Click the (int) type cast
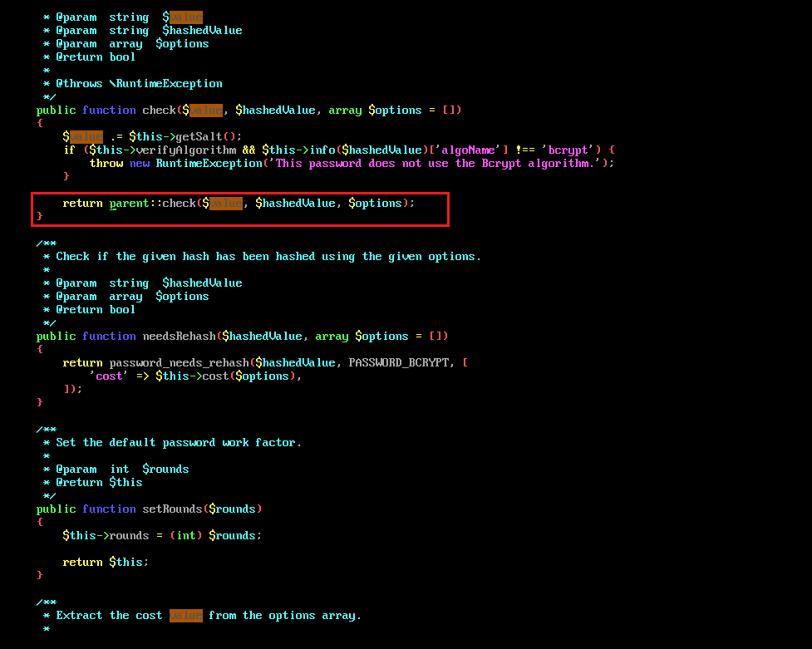 [x=185, y=535]
